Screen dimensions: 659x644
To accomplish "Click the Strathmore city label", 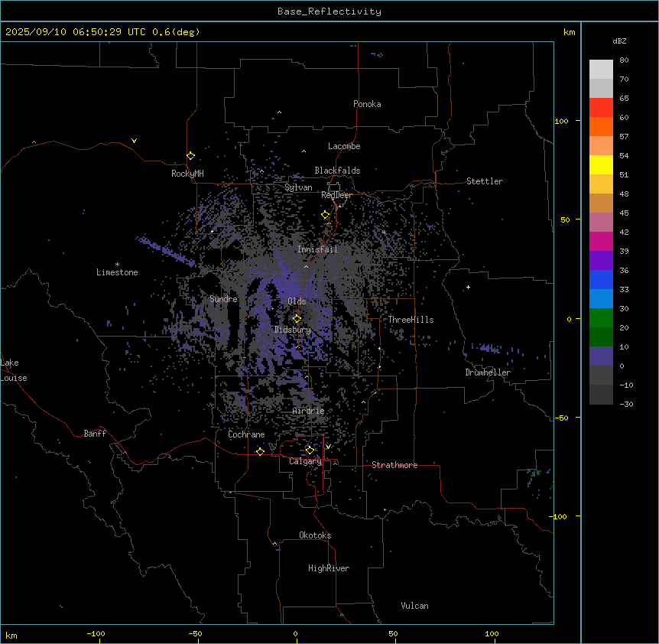I will 394,465.
